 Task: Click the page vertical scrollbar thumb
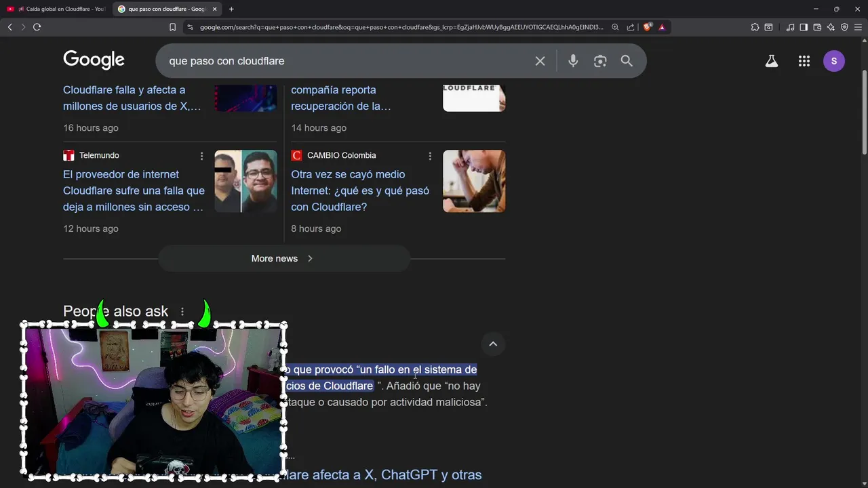pos(864,112)
